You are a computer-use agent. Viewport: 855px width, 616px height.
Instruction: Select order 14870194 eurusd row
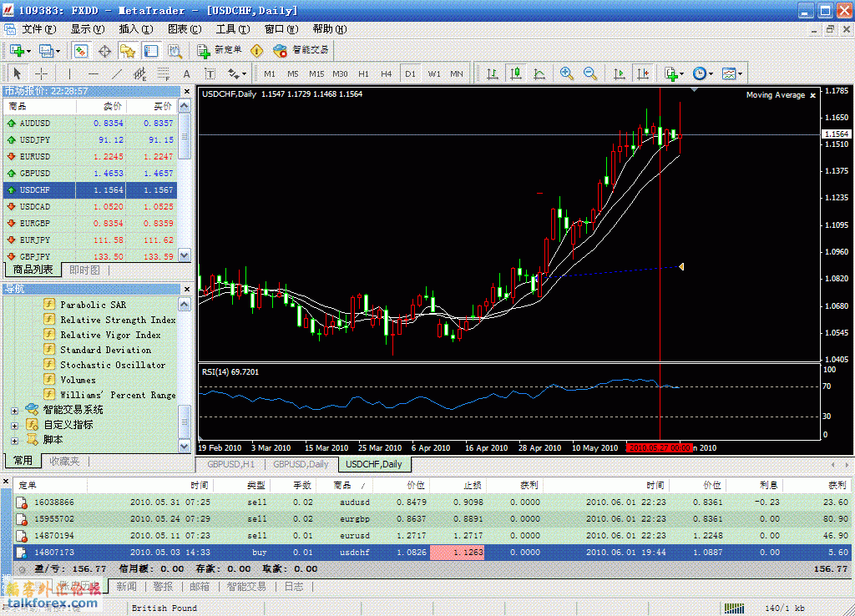click(x=432, y=536)
